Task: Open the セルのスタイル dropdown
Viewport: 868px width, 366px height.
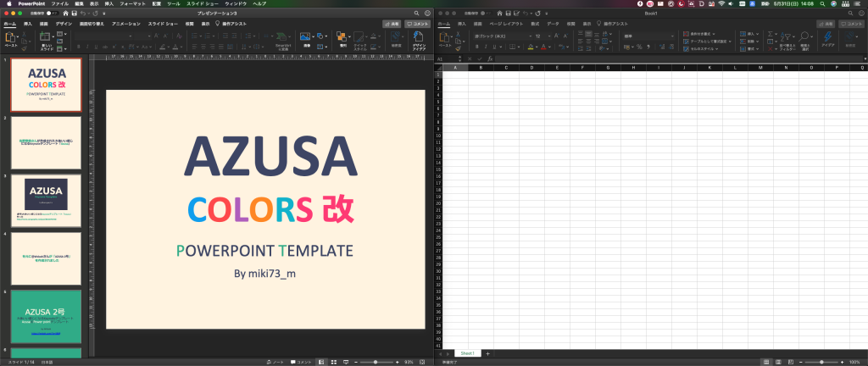Action: [699, 48]
